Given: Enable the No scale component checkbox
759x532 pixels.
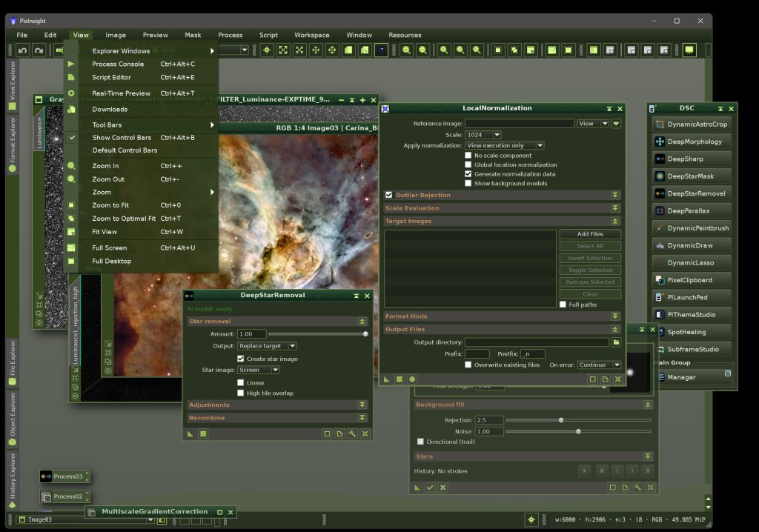Looking at the screenshot, I should 468,156.
